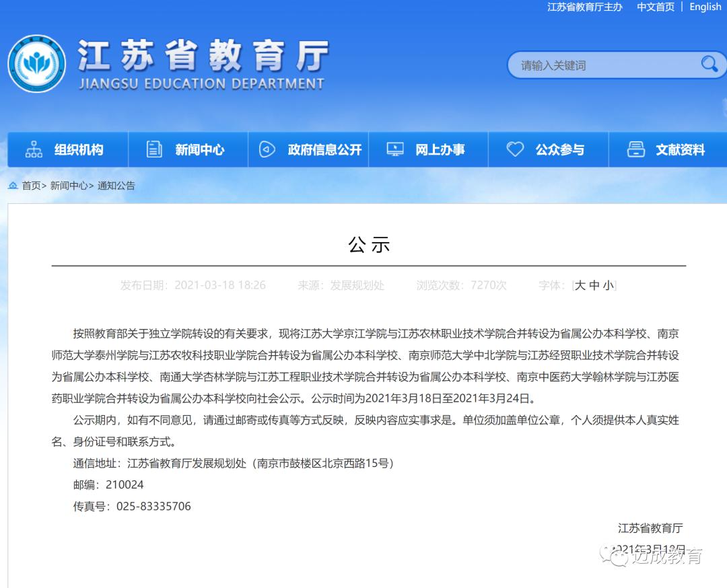Switch site language to English
This screenshot has width=727, height=588.
click(x=704, y=7)
